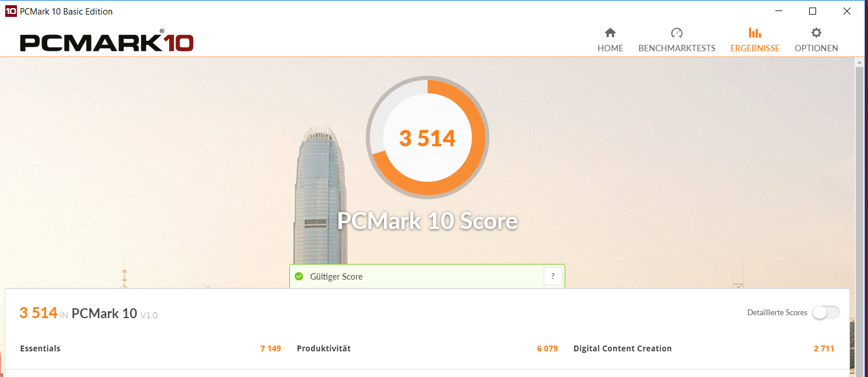Image resolution: width=868 pixels, height=377 pixels.
Task: Maximize the PCMark 10 window
Action: point(813,11)
